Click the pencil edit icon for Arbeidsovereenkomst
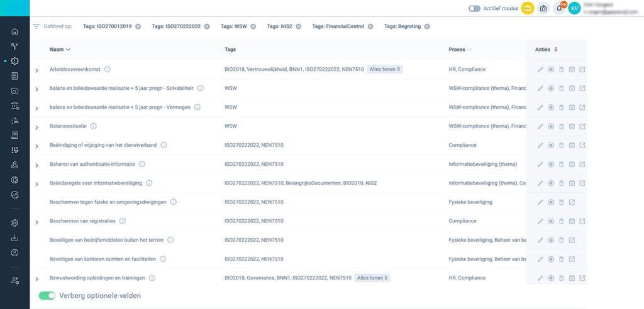The height and width of the screenshot is (309, 644). (x=540, y=70)
